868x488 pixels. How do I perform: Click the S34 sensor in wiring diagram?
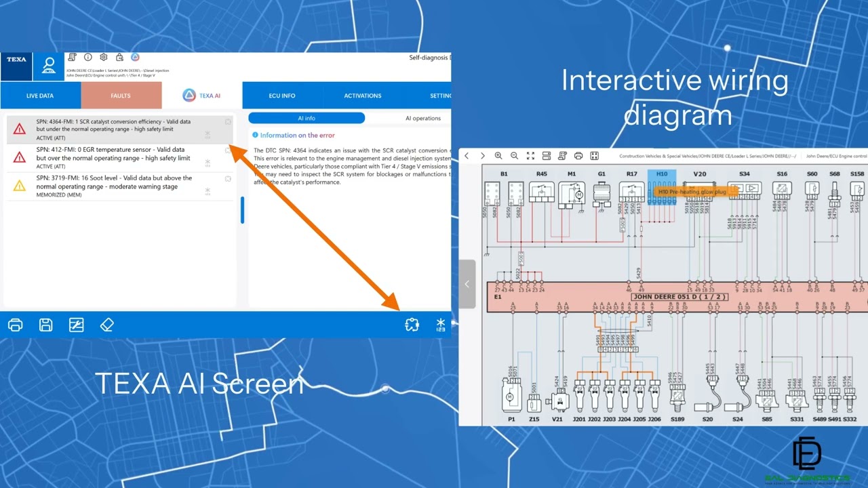745,190
